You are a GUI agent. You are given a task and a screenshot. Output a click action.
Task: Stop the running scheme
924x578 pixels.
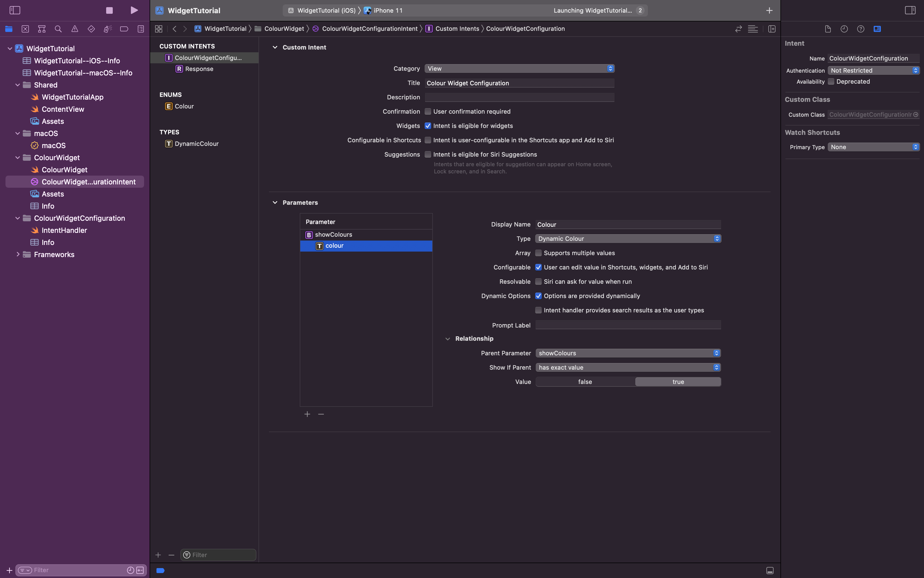point(109,10)
